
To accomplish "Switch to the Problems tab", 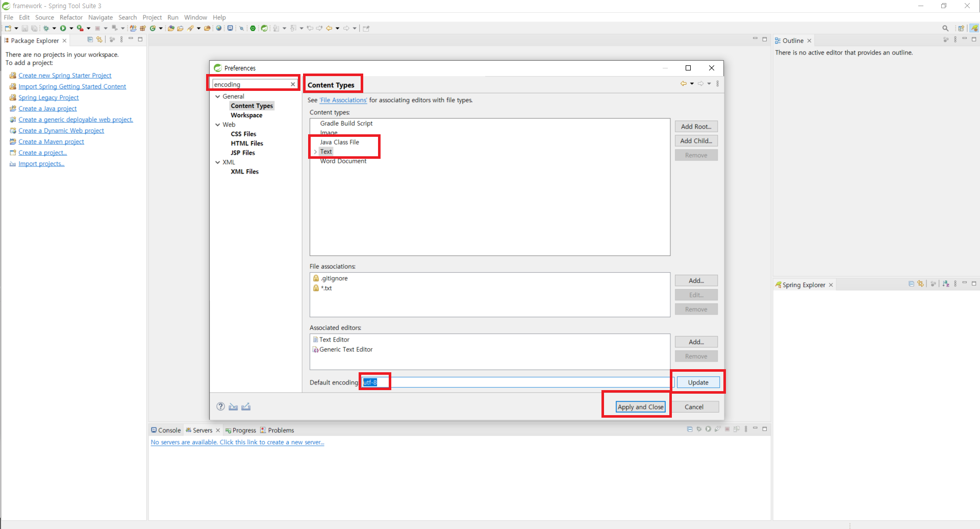I will [x=277, y=430].
